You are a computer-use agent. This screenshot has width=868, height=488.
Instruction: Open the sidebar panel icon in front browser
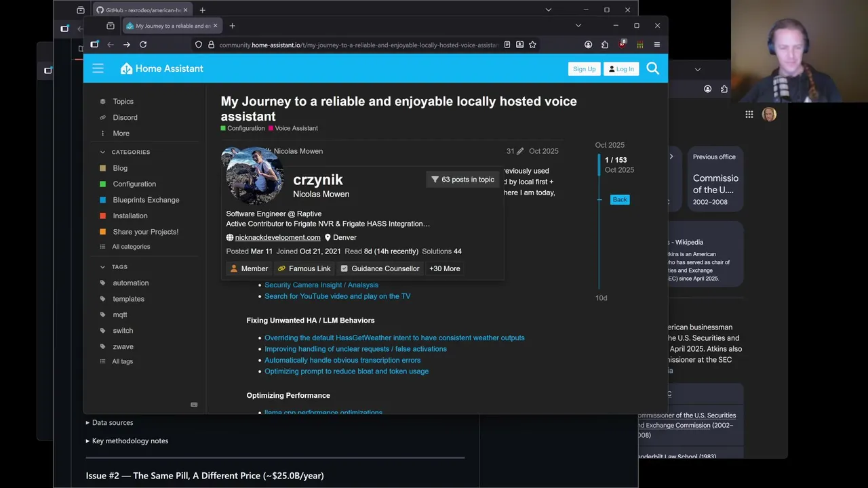(94, 45)
